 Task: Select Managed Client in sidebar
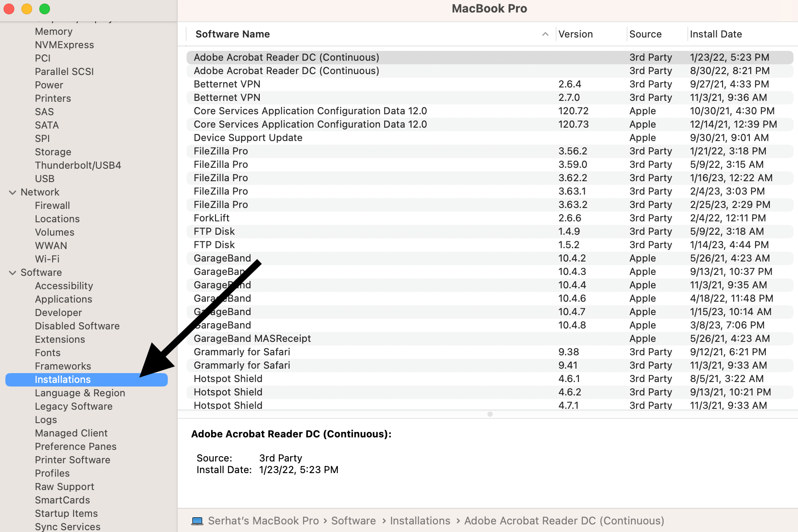coord(71,433)
